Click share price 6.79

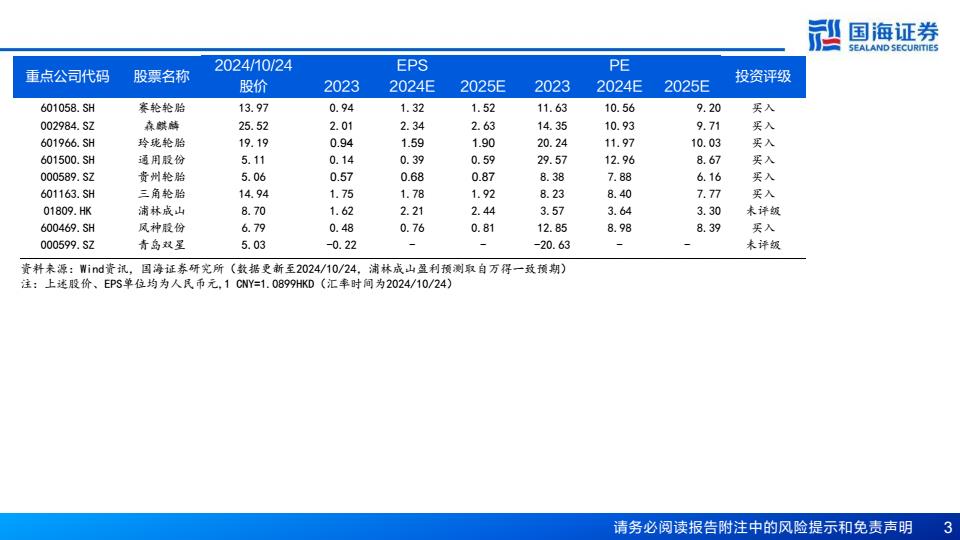coord(253,228)
